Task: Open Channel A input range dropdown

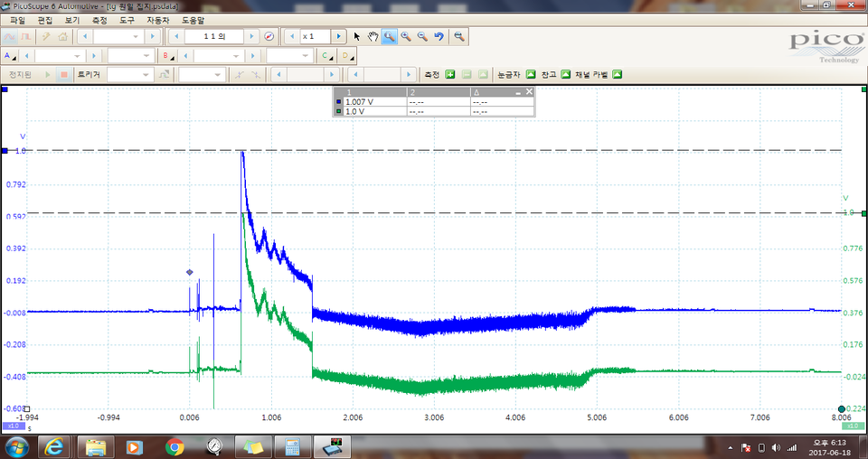Action: (60, 56)
